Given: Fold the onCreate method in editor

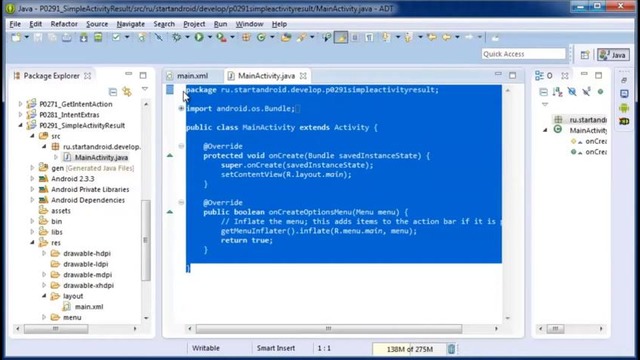Looking at the screenshot, I should coord(181,146).
